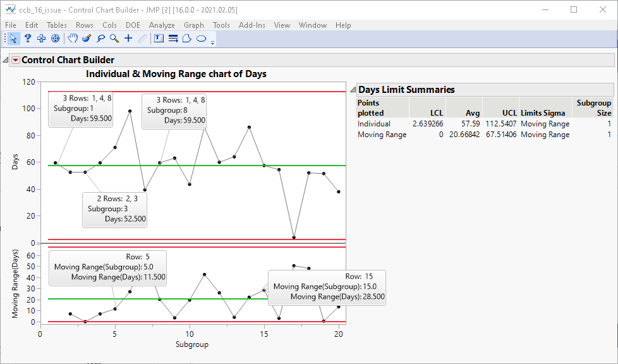Collapse the Days Limit Summaries section
Screen dimensions: 618x364
pyautogui.click(x=353, y=90)
